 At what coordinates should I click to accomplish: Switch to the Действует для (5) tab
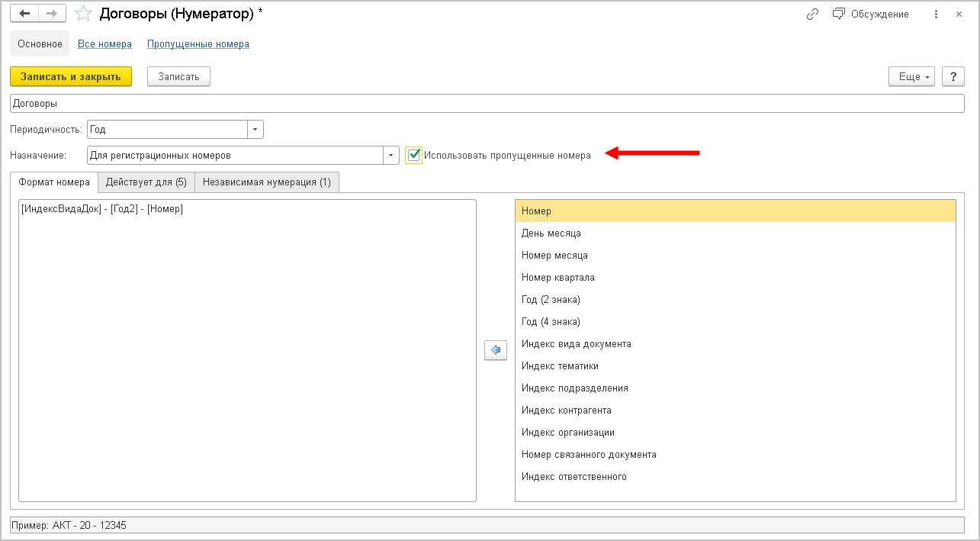point(146,182)
